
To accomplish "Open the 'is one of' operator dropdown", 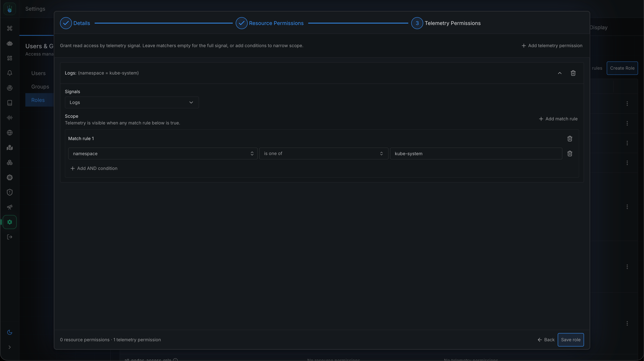I will point(323,154).
